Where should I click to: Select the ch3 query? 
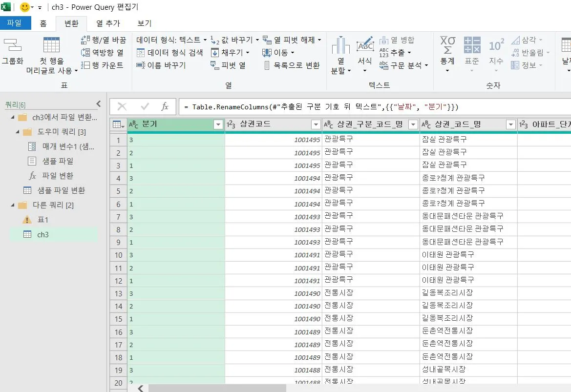pyautogui.click(x=54, y=234)
